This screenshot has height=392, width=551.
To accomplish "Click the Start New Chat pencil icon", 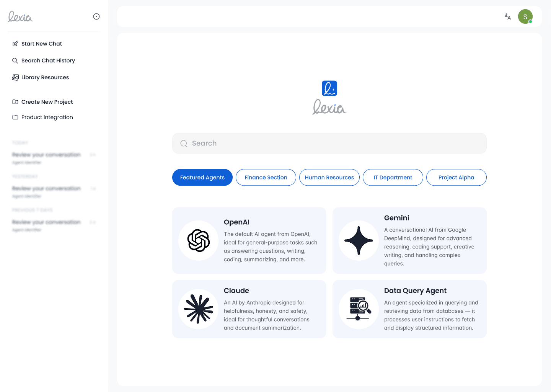I will [x=15, y=44].
